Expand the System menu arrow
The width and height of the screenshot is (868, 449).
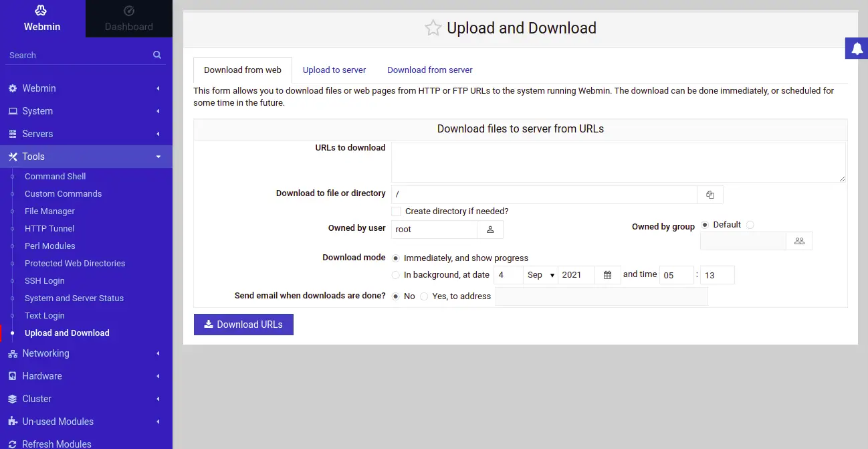pos(158,111)
